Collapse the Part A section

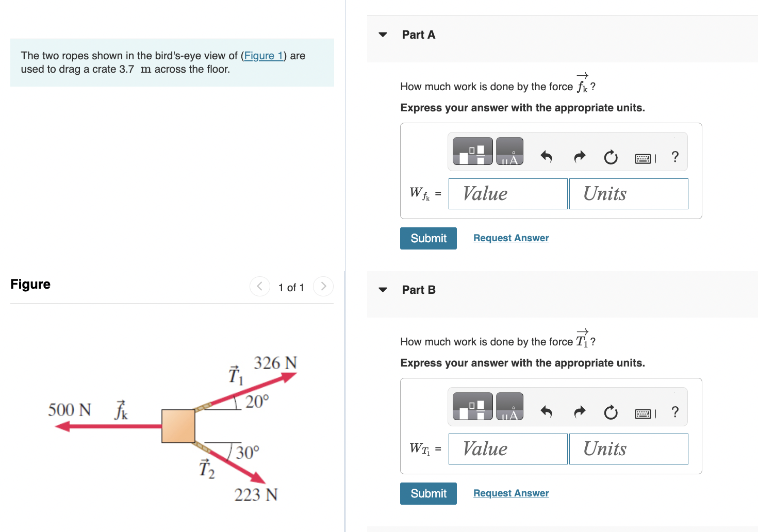(x=382, y=34)
